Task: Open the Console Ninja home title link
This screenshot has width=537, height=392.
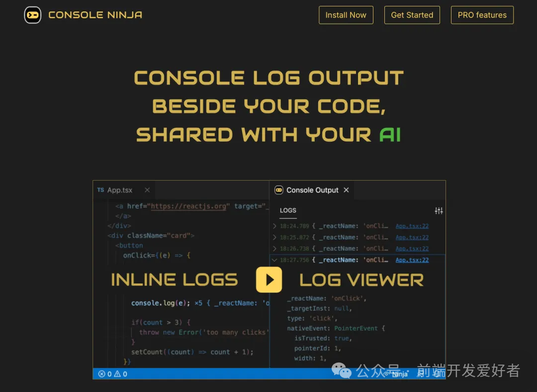Action: [95, 15]
